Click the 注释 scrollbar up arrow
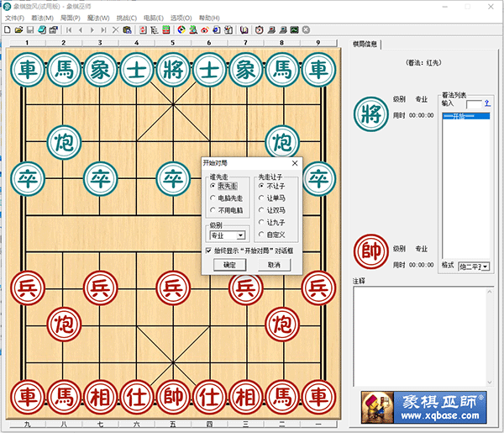 490,292
